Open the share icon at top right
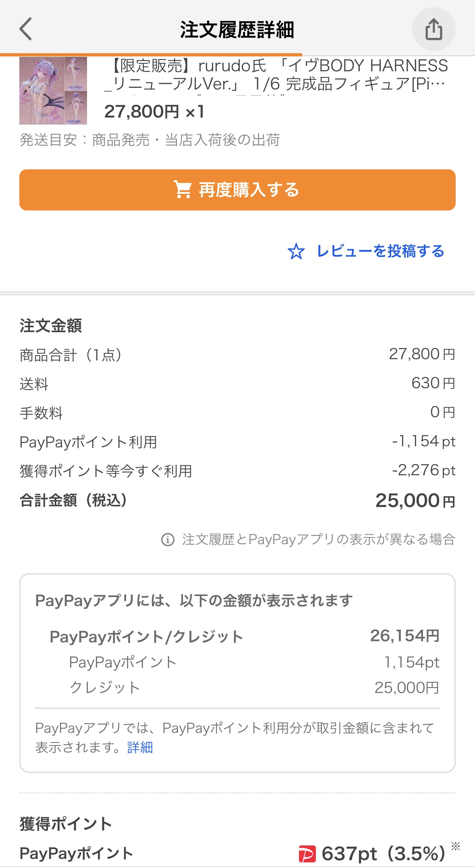Viewport: 475px width, 868px height. tap(434, 29)
